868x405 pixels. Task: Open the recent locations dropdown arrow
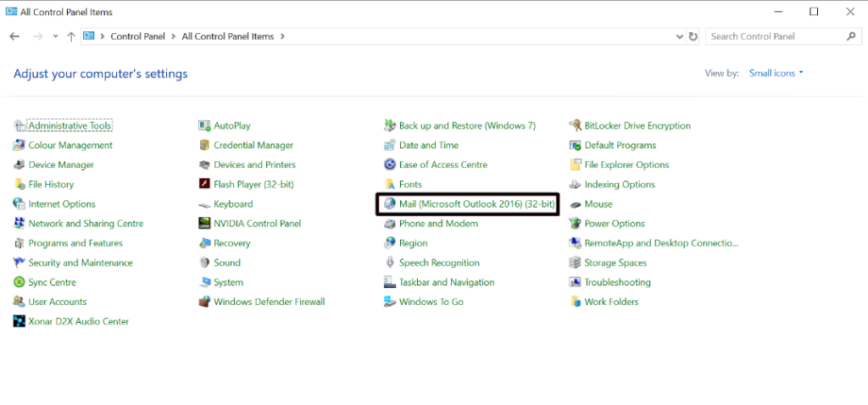pyautogui.click(x=55, y=36)
